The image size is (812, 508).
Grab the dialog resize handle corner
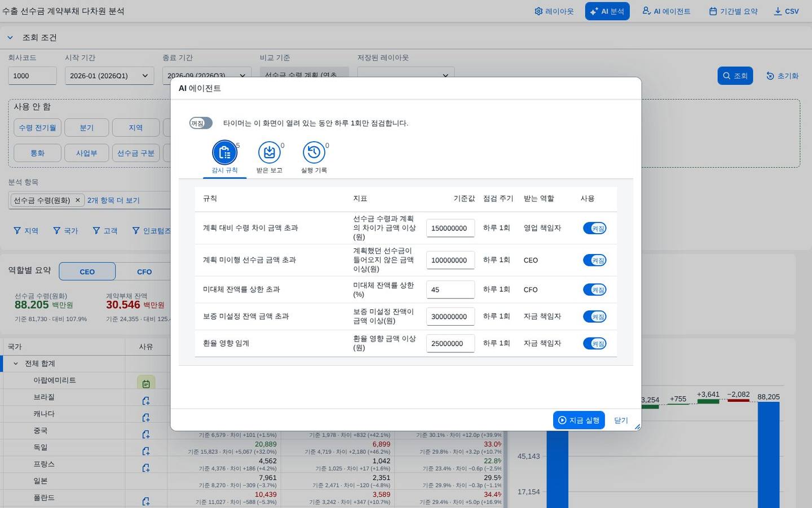637,427
